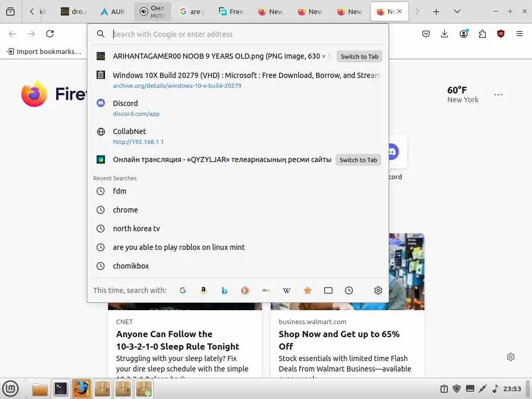This screenshot has width=532, height=399.
Task: Click Import bookmarks… in bookmarks toolbar
Action: pyautogui.click(x=44, y=51)
